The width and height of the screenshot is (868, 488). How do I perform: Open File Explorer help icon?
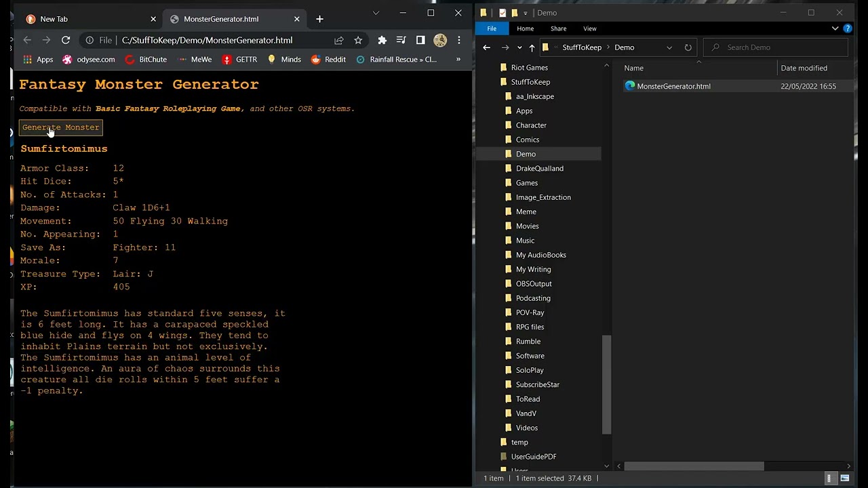coord(848,28)
